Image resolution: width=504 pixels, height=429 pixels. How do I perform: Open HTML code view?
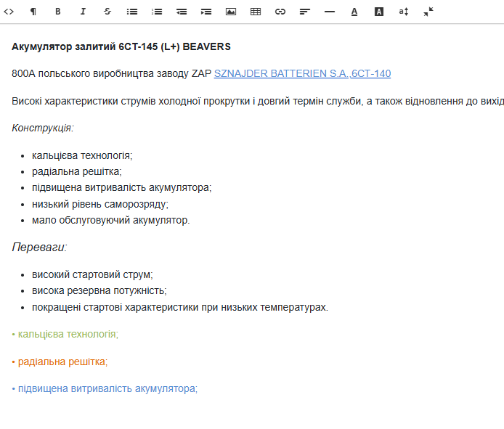coord(9,12)
